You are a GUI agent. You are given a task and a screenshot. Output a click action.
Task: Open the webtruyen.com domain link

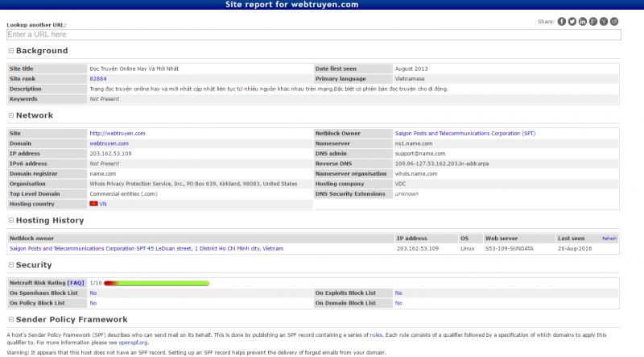109,143
